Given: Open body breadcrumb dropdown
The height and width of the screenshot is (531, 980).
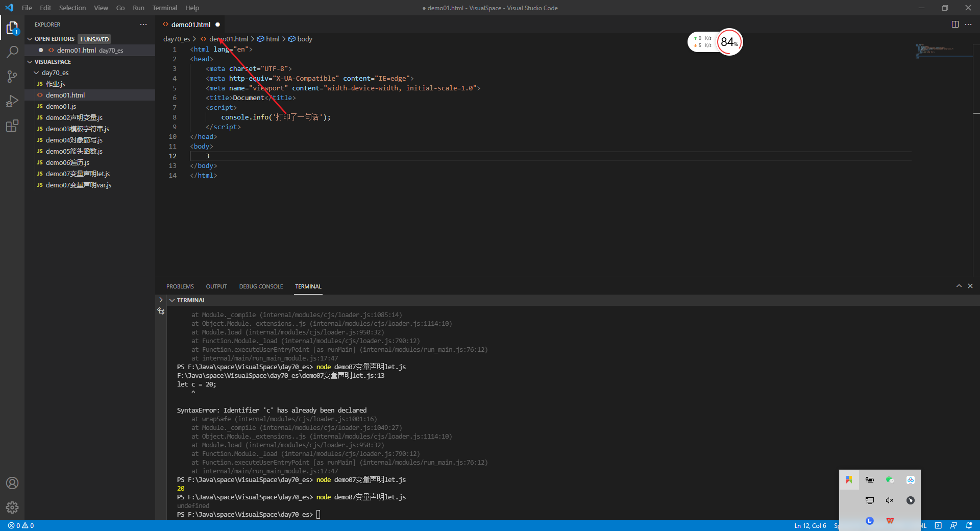Looking at the screenshot, I should pyautogui.click(x=301, y=39).
